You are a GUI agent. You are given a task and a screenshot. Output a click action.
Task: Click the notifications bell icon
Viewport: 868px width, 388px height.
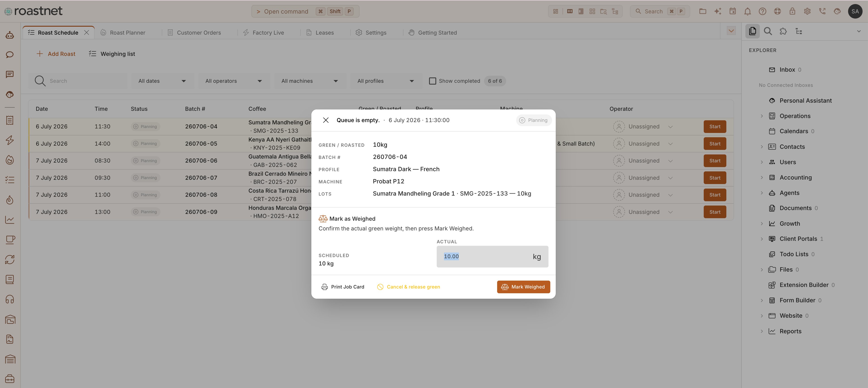click(x=747, y=11)
